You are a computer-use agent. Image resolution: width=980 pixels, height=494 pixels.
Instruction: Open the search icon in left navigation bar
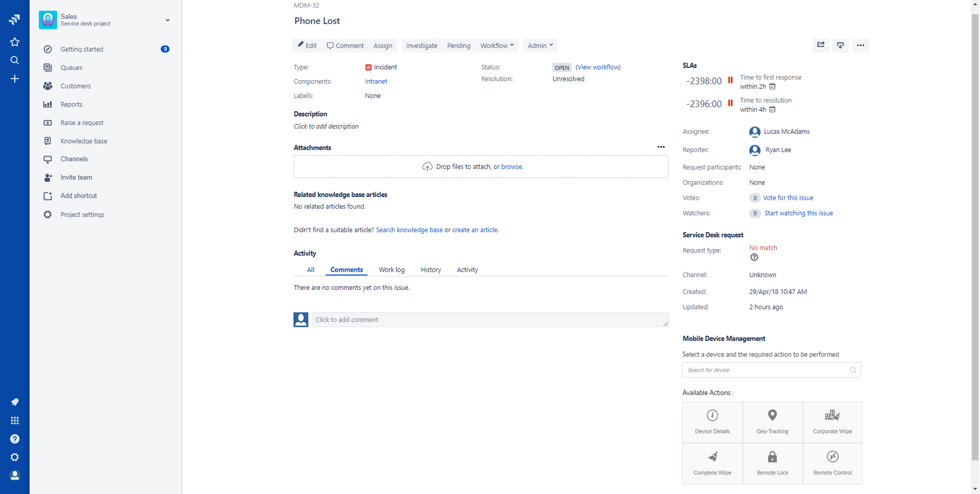(15, 60)
